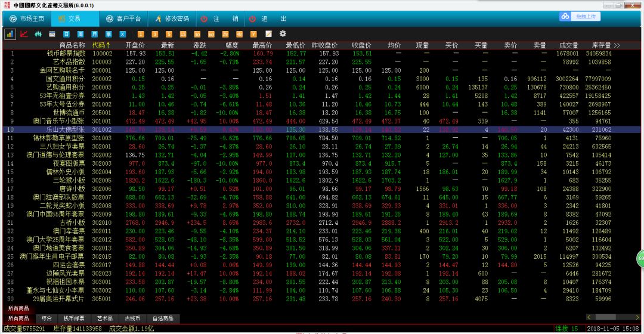Select the orange Y interval icon

tap(253, 34)
